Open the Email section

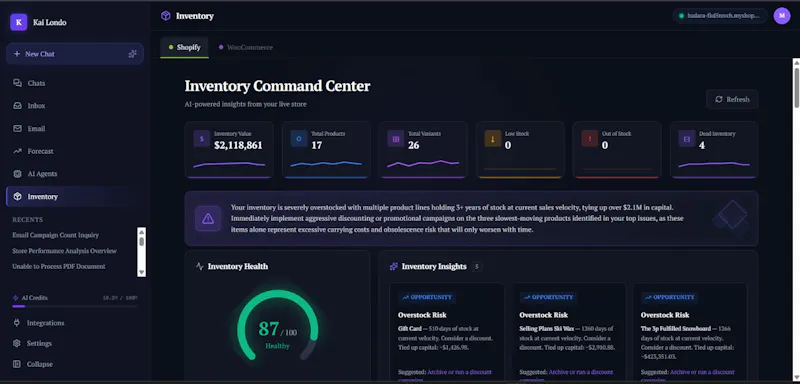point(74,129)
